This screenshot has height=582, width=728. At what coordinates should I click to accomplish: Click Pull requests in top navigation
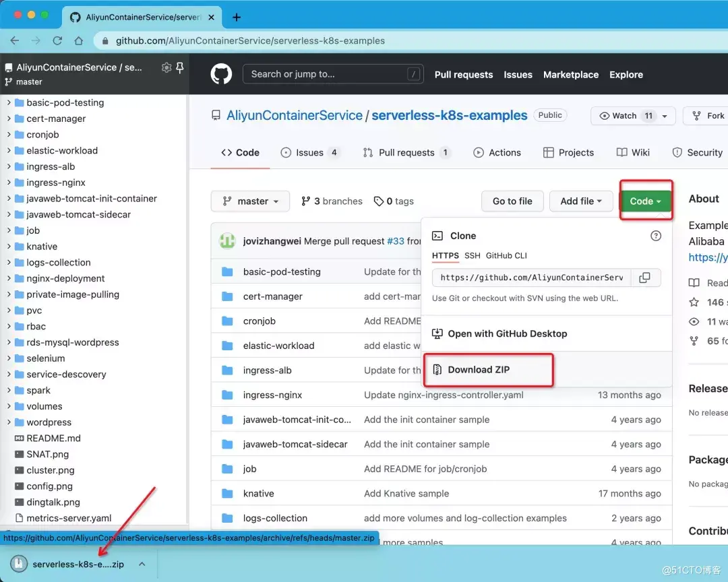coord(463,75)
